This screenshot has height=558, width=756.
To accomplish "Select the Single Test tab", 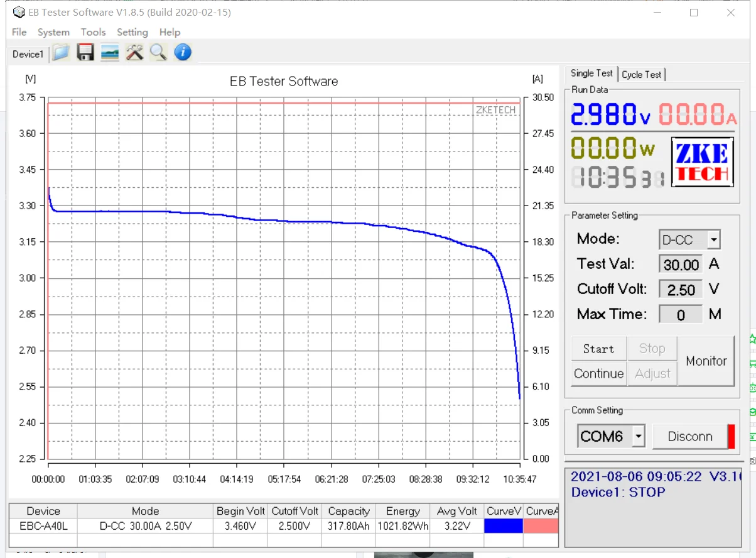I will click(591, 74).
